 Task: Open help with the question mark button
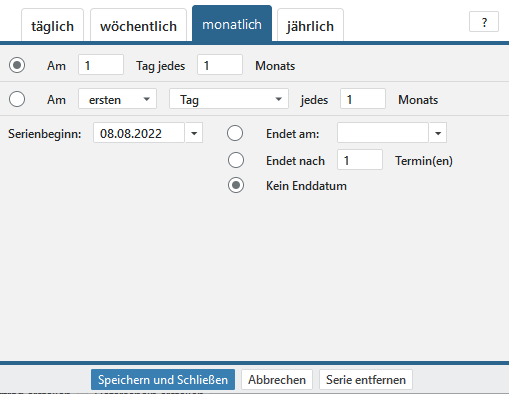tap(484, 22)
